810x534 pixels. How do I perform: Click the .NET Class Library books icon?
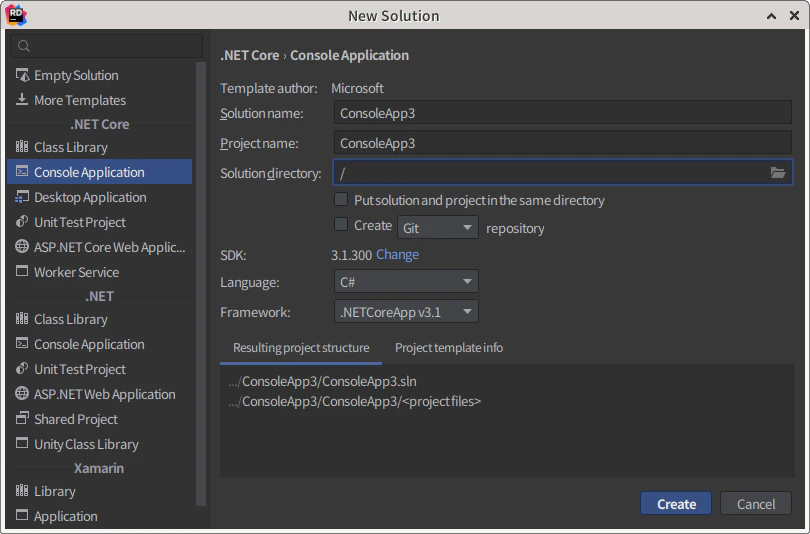coord(22,319)
